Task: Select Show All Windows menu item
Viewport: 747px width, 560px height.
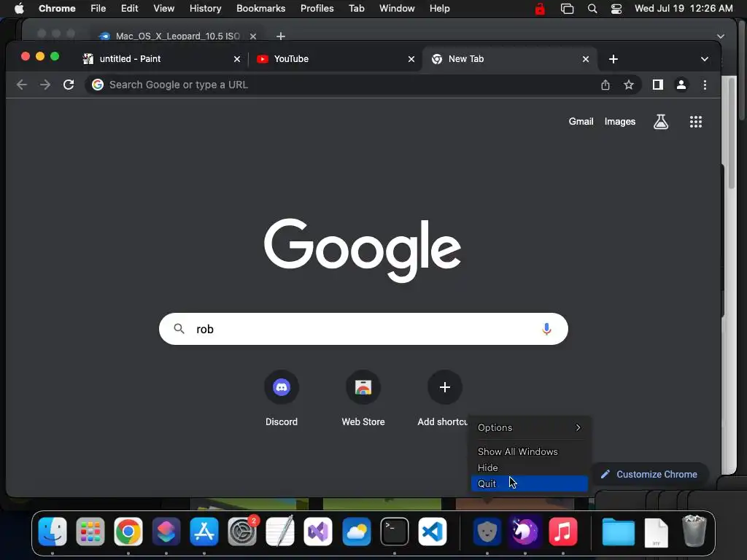Action: (x=530, y=451)
